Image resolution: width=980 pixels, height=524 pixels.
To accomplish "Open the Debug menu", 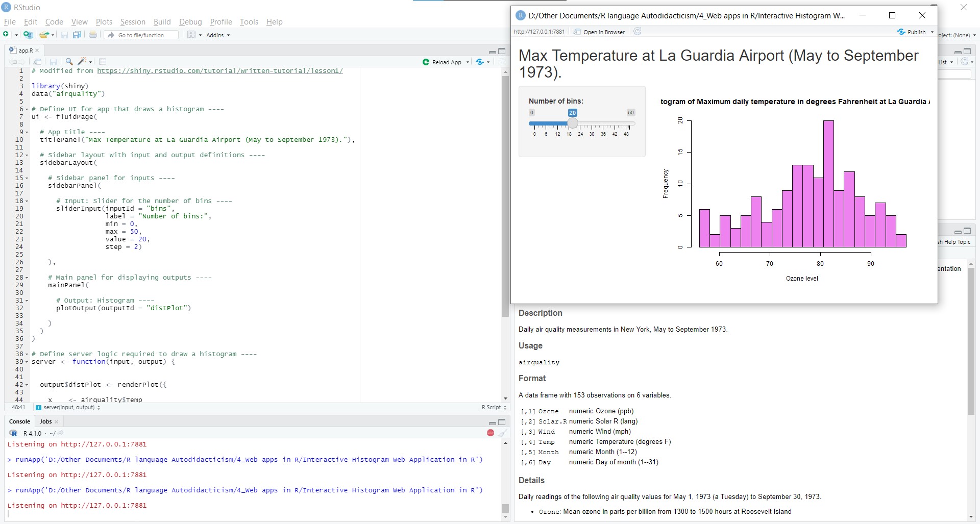I will click(190, 22).
